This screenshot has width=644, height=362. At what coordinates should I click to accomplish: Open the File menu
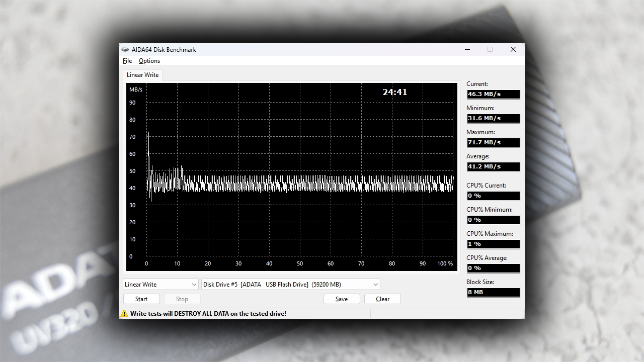click(x=127, y=61)
